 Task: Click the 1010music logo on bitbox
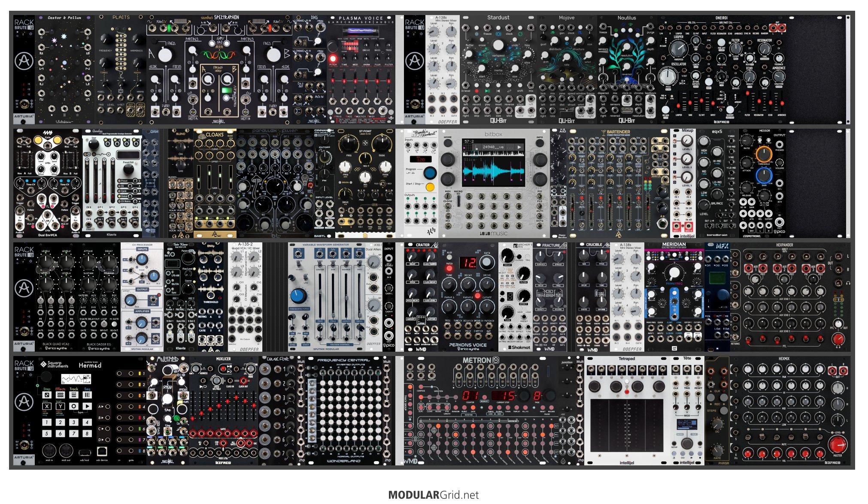(493, 234)
